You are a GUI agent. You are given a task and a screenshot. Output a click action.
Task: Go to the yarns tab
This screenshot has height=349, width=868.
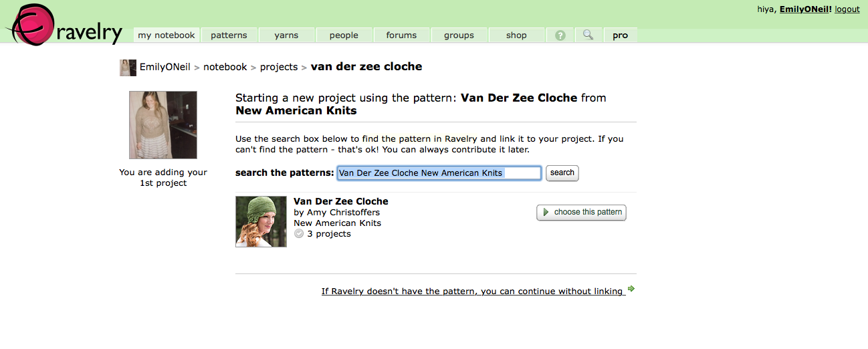(x=286, y=35)
